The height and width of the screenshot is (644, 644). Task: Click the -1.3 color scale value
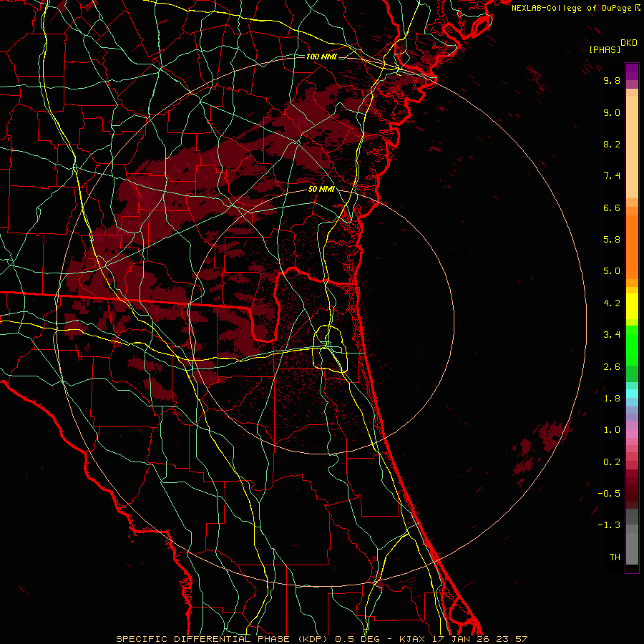(609, 525)
